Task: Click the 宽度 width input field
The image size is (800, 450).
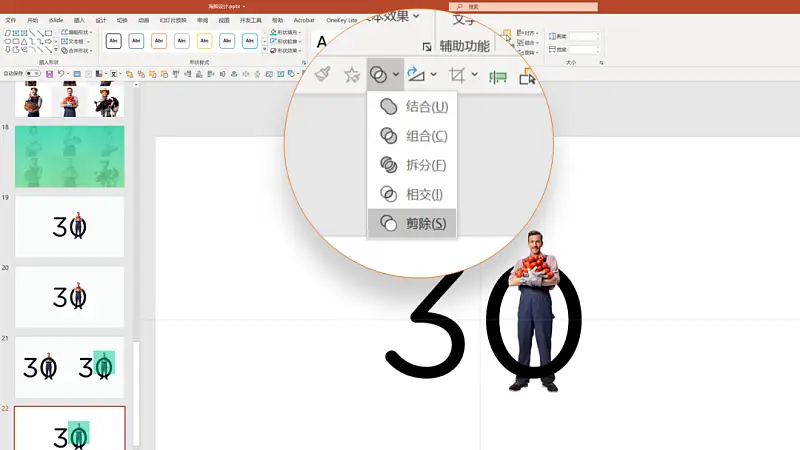Action: tap(585, 49)
